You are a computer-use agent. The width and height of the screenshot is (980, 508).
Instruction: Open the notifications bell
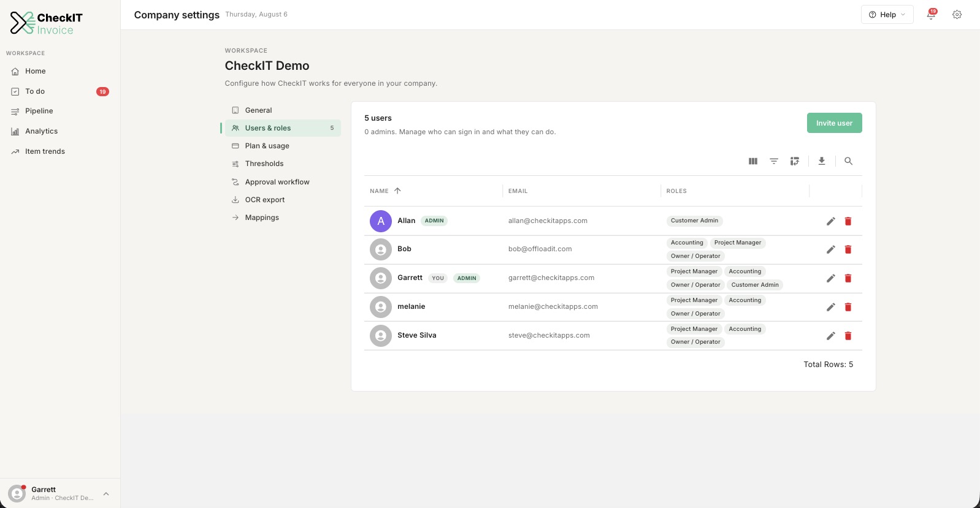click(931, 15)
